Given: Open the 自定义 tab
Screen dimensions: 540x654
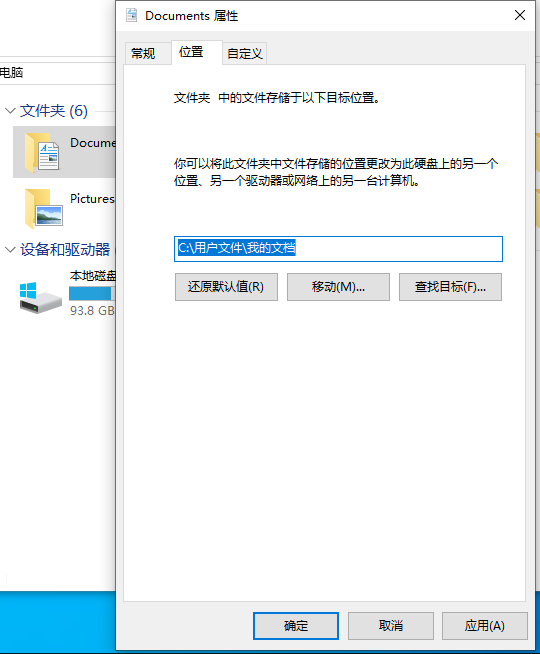Looking at the screenshot, I should pos(244,53).
